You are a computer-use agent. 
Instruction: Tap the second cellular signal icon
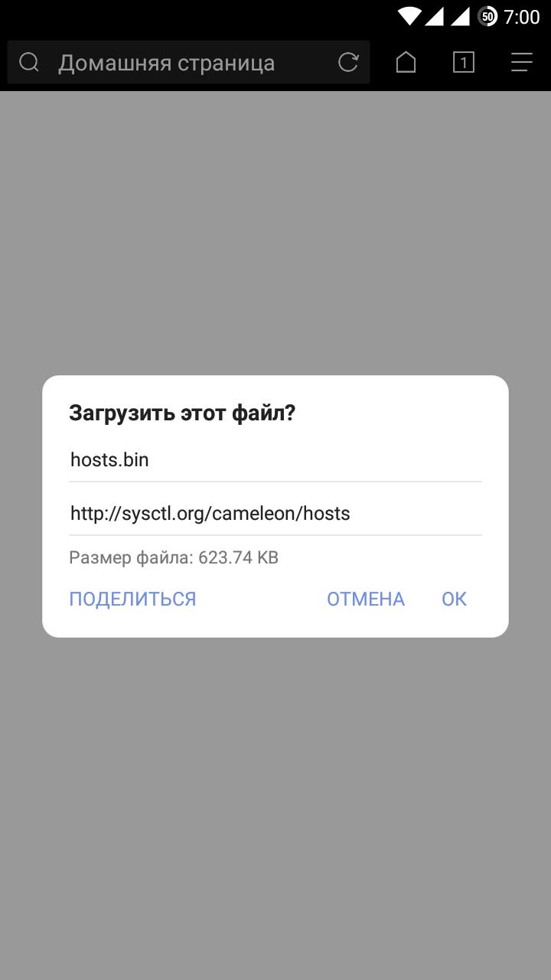click(x=460, y=16)
